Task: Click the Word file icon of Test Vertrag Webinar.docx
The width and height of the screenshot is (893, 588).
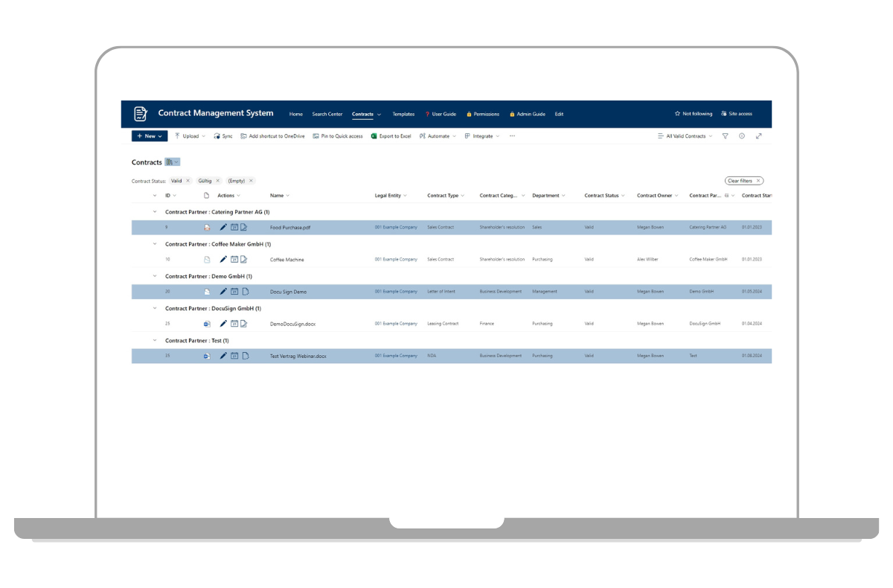Action: click(207, 357)
